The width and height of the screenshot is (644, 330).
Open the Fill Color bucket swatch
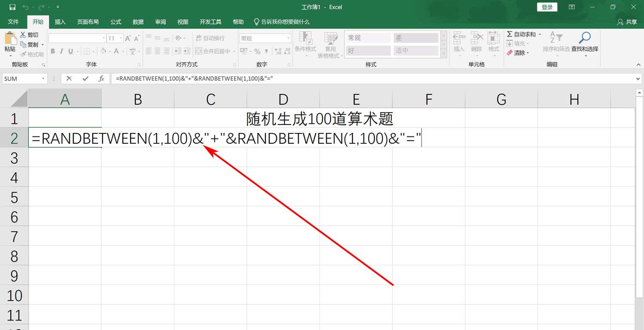(x=103, y=51)
